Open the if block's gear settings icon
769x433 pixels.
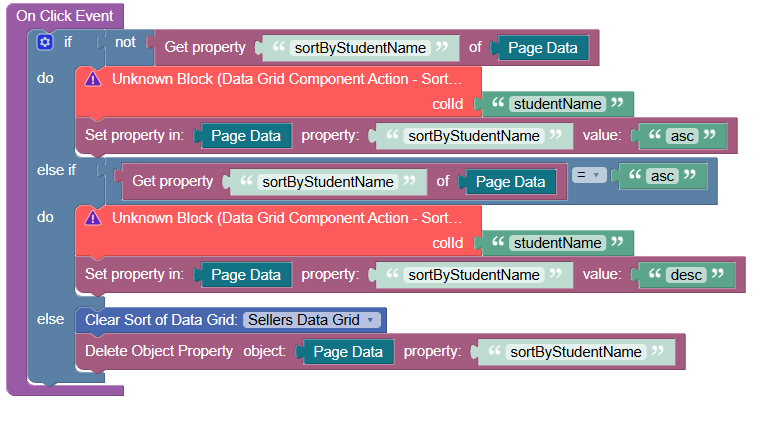pyautogui.click(x=44, y=42)
